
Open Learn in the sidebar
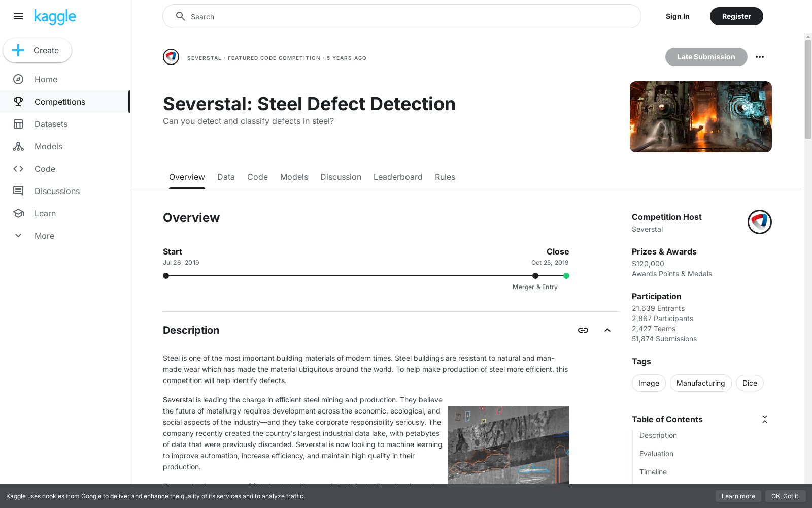[x=65, y=213]
